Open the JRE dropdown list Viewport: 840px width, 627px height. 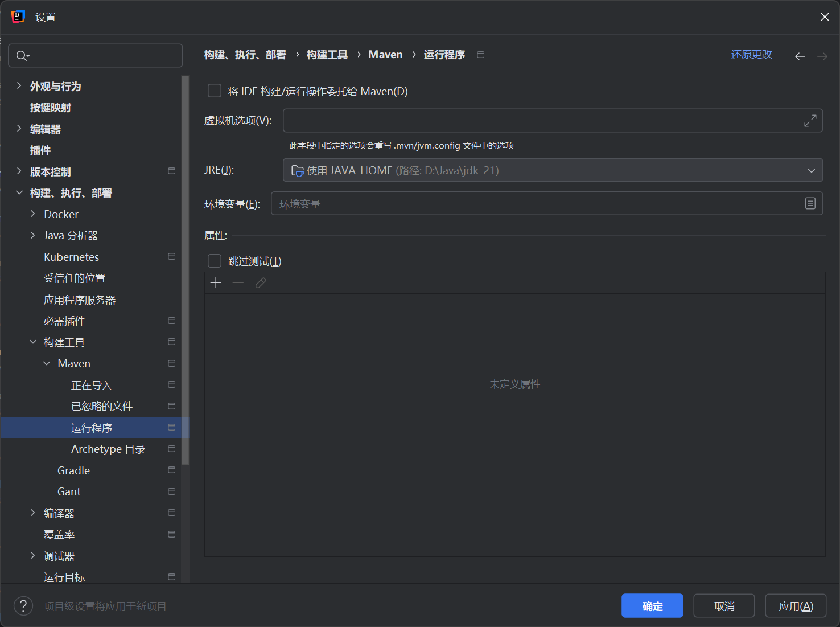[x=811, y=170]
